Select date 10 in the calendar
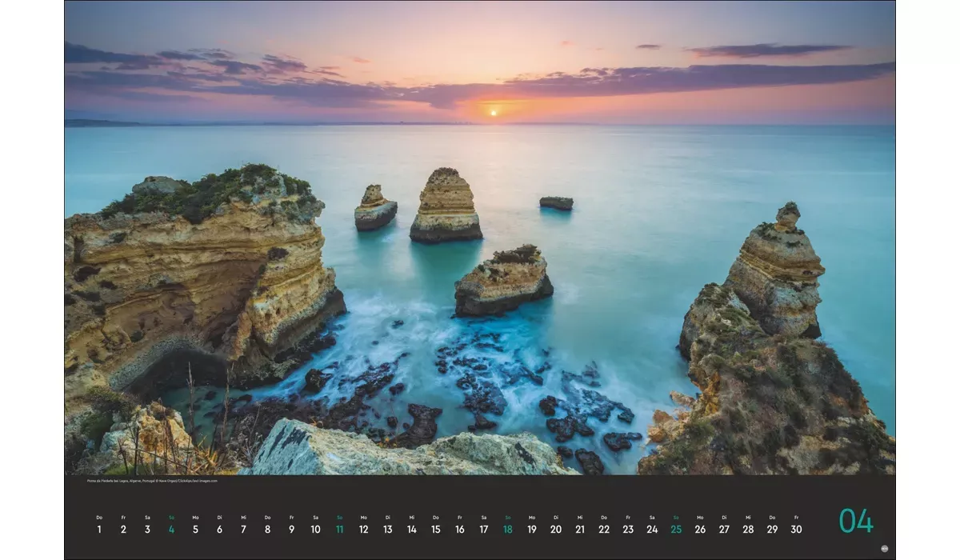 [315, 529]
